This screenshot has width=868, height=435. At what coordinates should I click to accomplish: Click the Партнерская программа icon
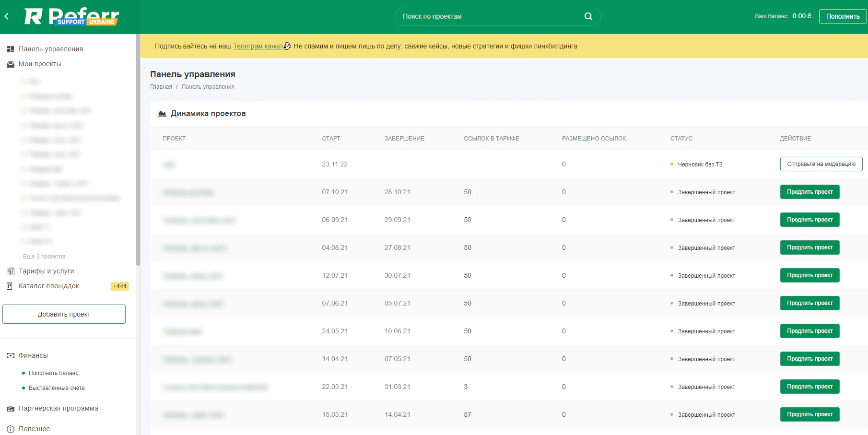(10, 409)
